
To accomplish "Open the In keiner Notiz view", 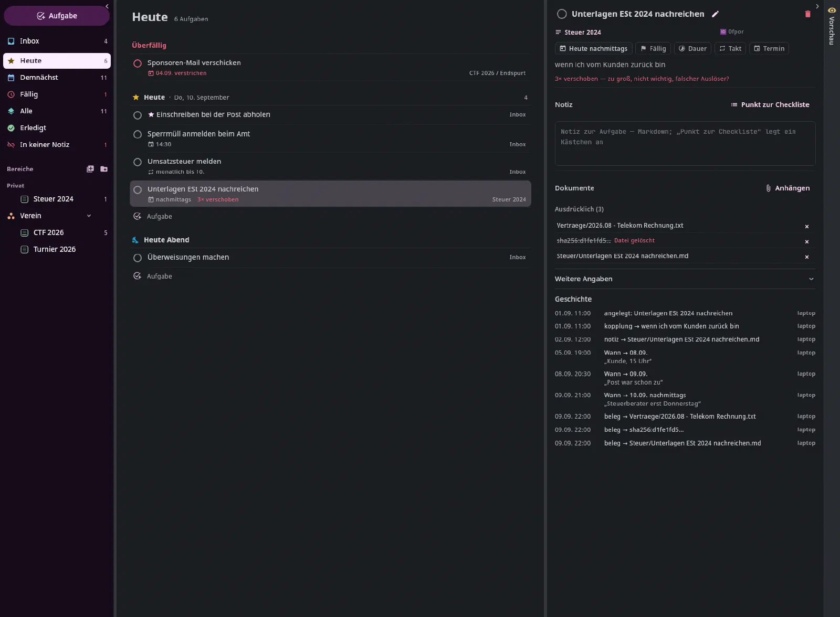I will (57, 144).
